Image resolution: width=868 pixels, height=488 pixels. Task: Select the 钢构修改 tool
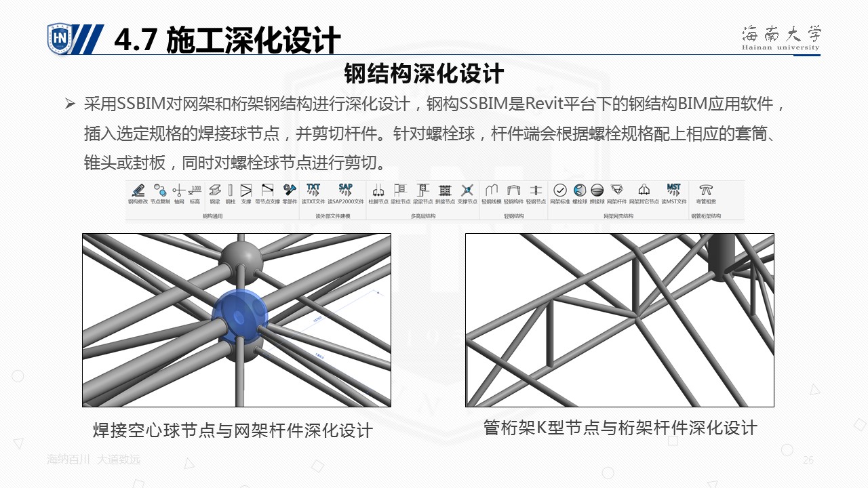coord(138,194)
